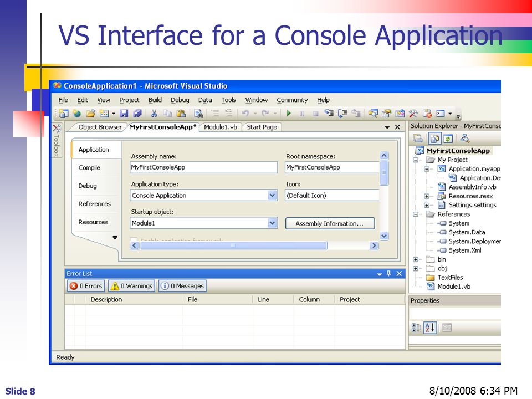Click the Add New Item toolbar icon
Screen dimensions: 532x399
click(104, 113)
